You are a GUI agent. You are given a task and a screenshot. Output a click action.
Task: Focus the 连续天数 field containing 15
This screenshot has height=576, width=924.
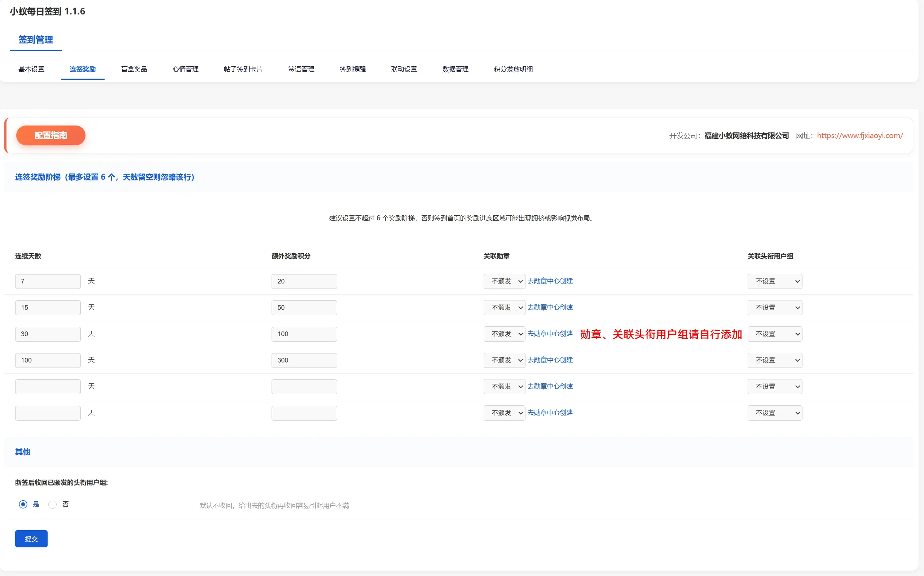[48, 307]
